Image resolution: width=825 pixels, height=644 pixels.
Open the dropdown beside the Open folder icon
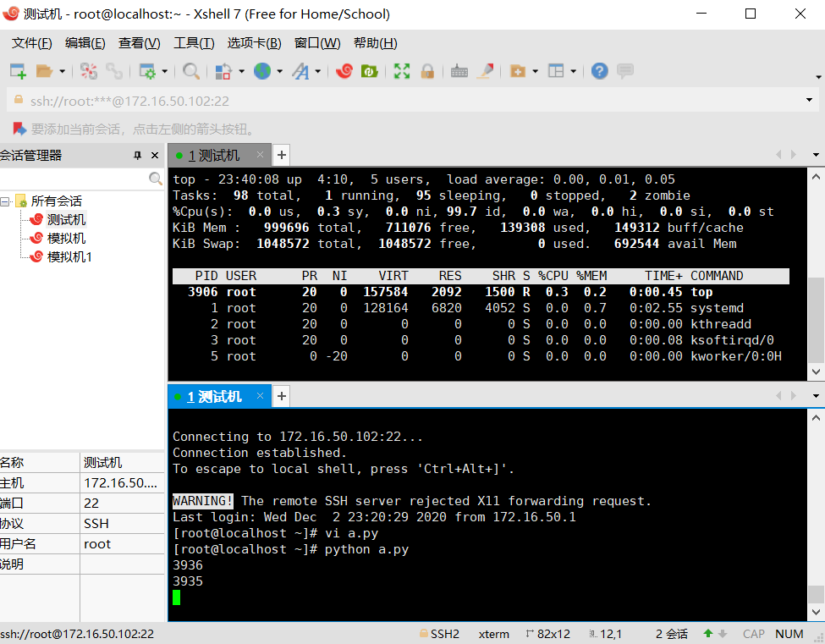point(62,71)
